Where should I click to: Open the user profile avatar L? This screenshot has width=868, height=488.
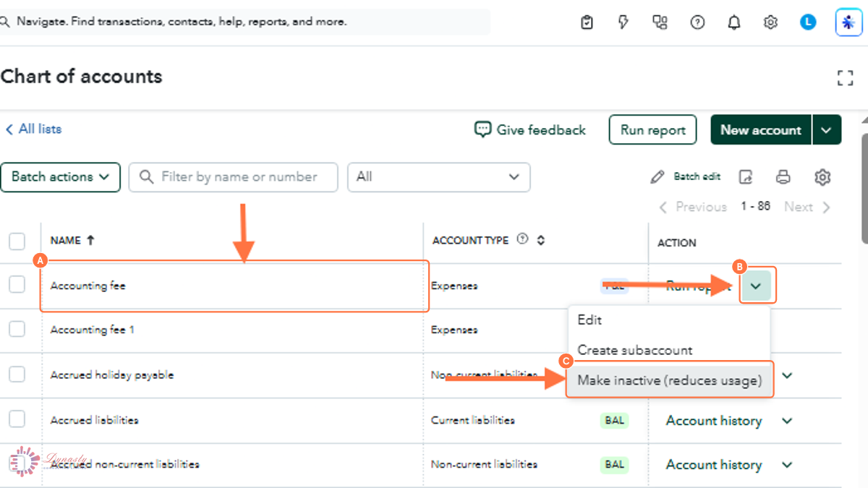click(x=808, y=22)
